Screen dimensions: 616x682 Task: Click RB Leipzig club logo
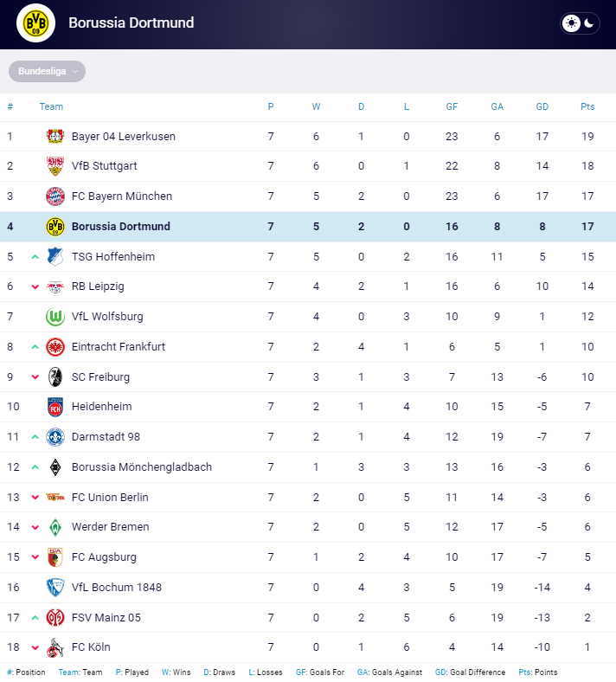pos(55,286)
